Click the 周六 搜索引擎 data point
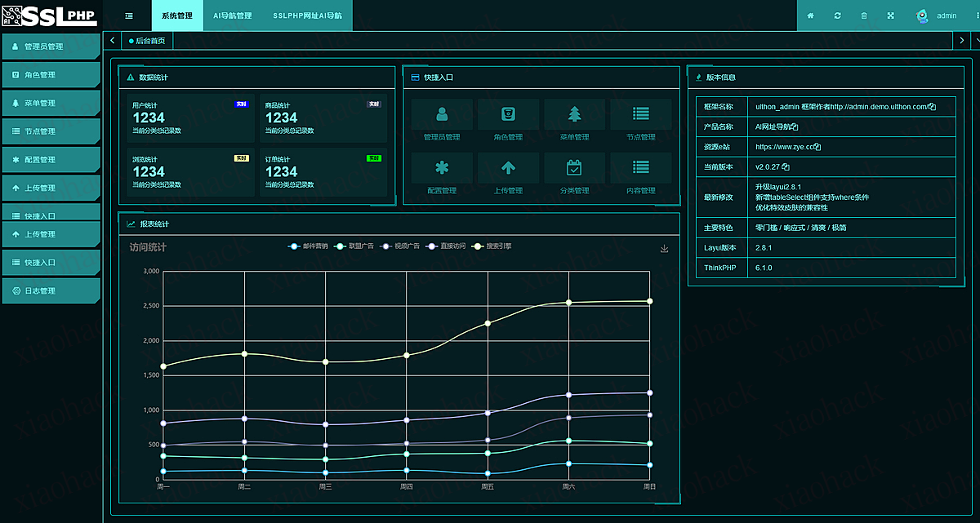This screenshot has height=523, width=980. pyautogui.click(x=568, y=303)
